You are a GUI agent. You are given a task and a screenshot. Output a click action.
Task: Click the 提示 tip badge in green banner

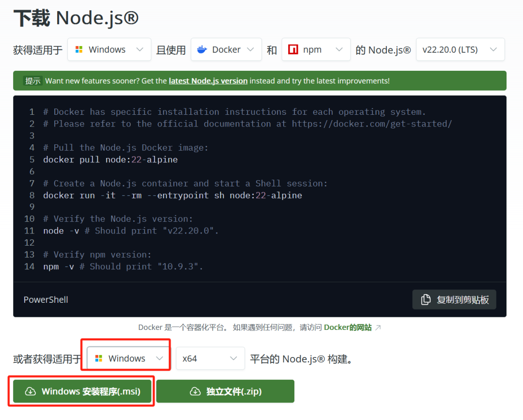[33, 81]
